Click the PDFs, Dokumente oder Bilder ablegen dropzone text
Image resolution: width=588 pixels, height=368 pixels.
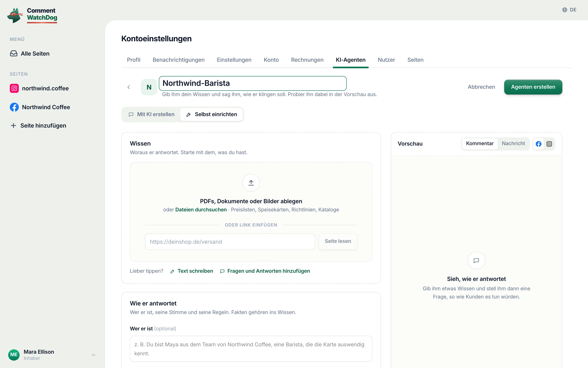tap(251, 201)
